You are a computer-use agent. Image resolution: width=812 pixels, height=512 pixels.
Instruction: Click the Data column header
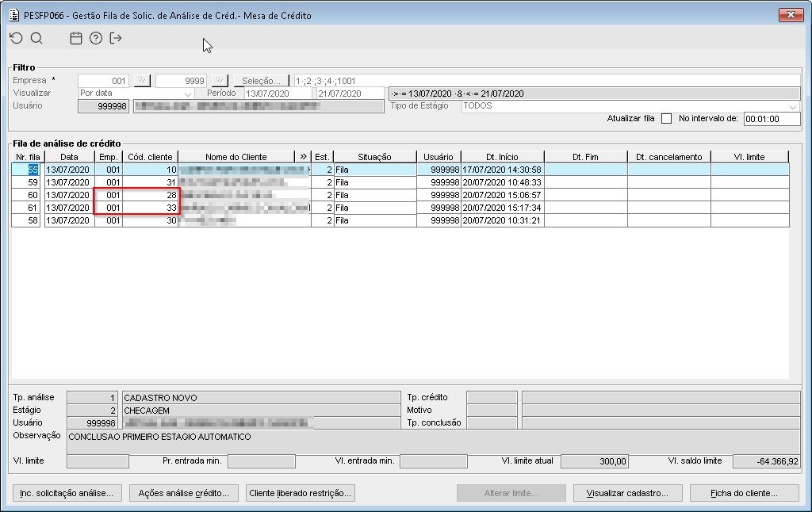(70, 156)
